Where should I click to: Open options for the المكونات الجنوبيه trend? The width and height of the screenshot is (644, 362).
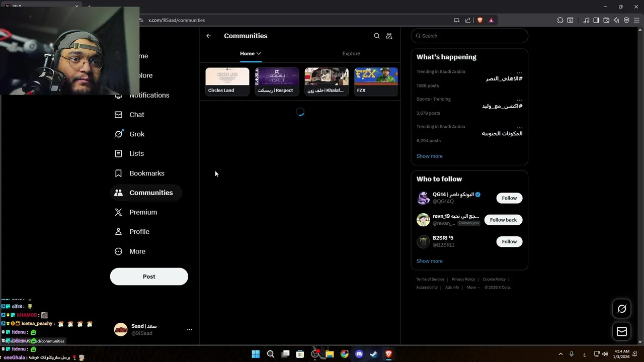coord(519,127)
